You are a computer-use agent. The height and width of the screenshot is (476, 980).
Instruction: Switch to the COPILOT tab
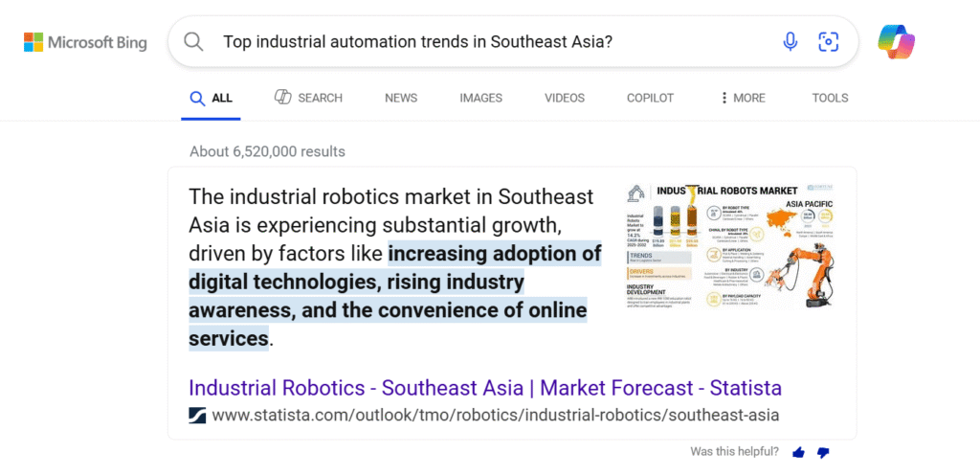[x=650, y=99]
